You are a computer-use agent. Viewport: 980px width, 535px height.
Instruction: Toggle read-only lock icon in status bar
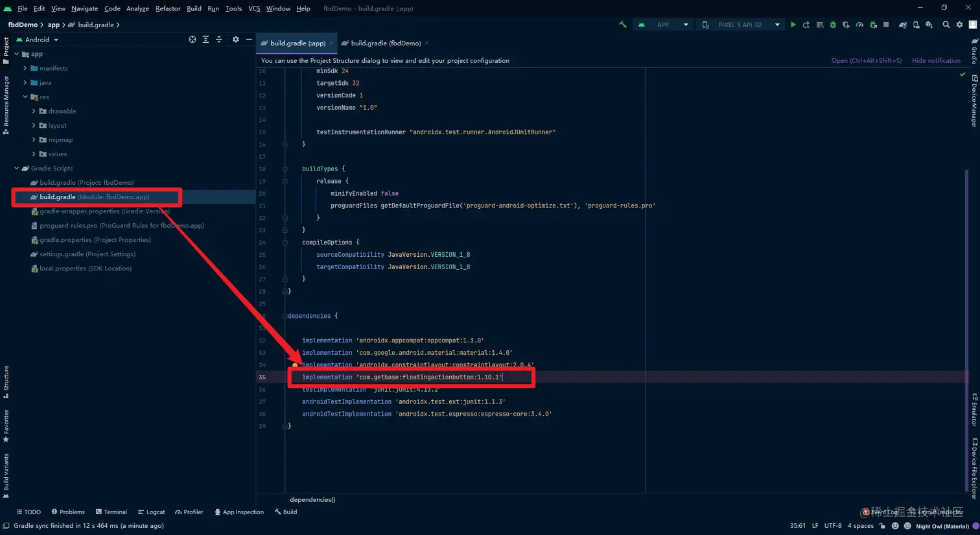click(x=883, y=526)
